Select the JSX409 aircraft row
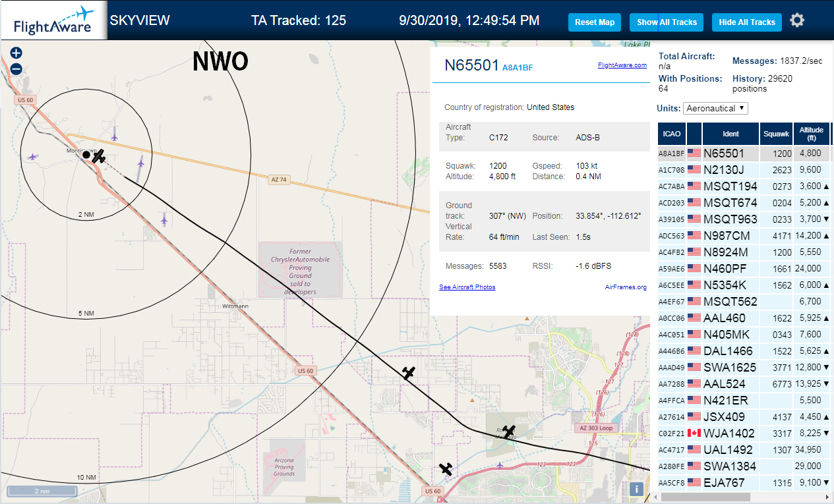This screenshot has width=834, height=504. click(x=745, y=417)
